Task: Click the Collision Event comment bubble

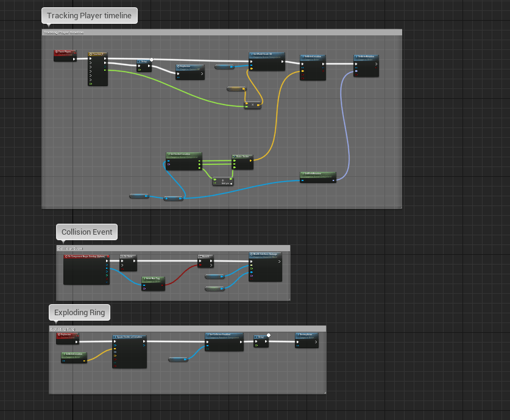Action: [x=87, y=232]
